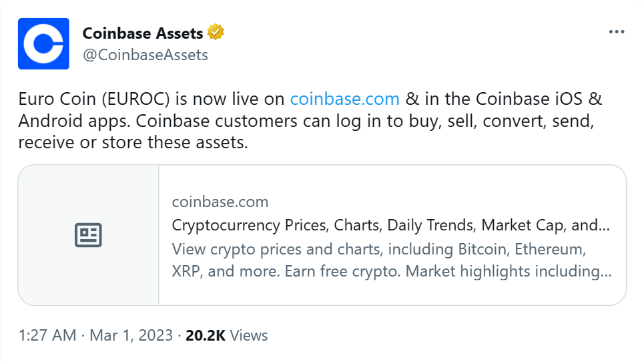Click the gold verified badge

point(216,32)
